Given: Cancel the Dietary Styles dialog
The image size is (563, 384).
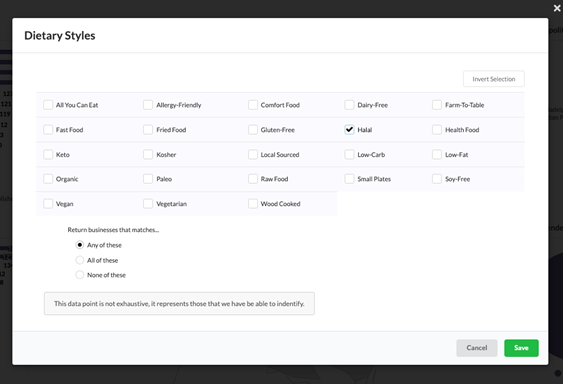Looking at the screenshot, I should [x=477, y=348].
